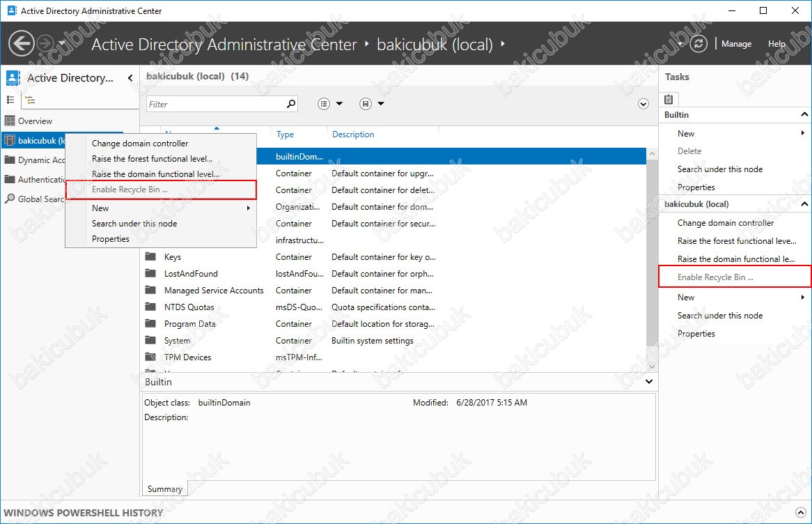The height and width of the screenshot is (524, 812).
Task: Click folder icon beside Managed Service Accounts
Action: coord(150,291)
